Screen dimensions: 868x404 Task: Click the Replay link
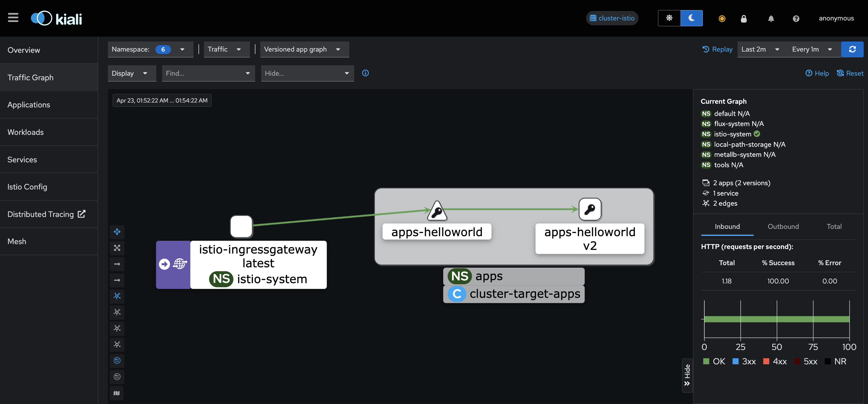[x=717, y=49]
